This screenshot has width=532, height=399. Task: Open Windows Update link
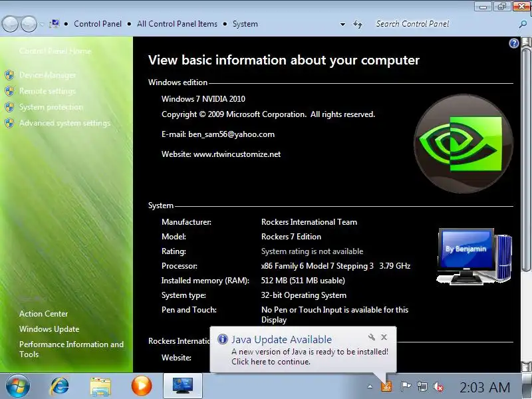(x=49, y=329)
